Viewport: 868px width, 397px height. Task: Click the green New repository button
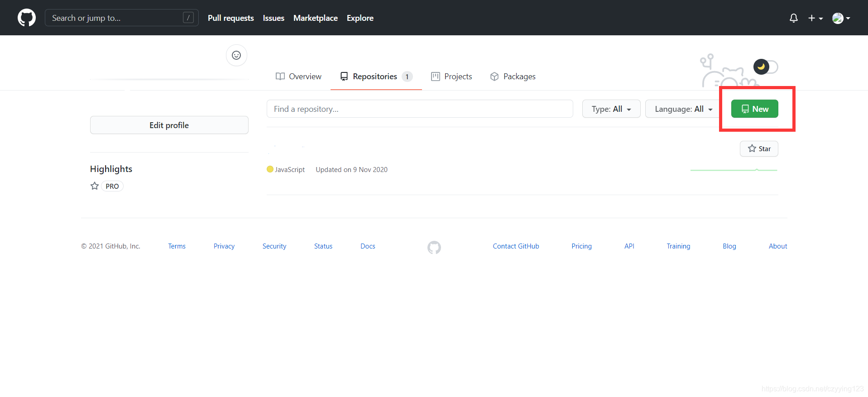755,109
